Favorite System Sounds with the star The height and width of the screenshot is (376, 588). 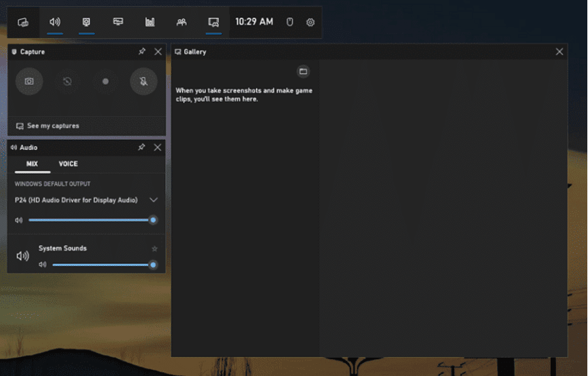pyautogui.click(x=154, y=249)
